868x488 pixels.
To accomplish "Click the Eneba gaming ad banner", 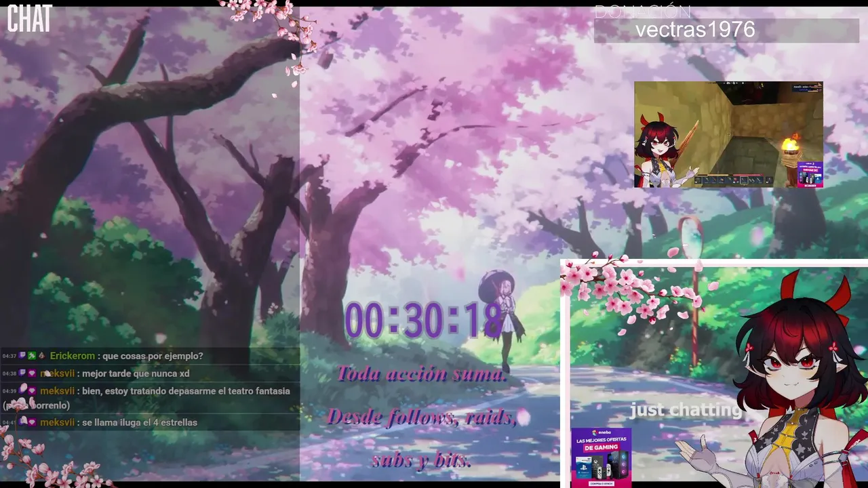I will (601, 457).
